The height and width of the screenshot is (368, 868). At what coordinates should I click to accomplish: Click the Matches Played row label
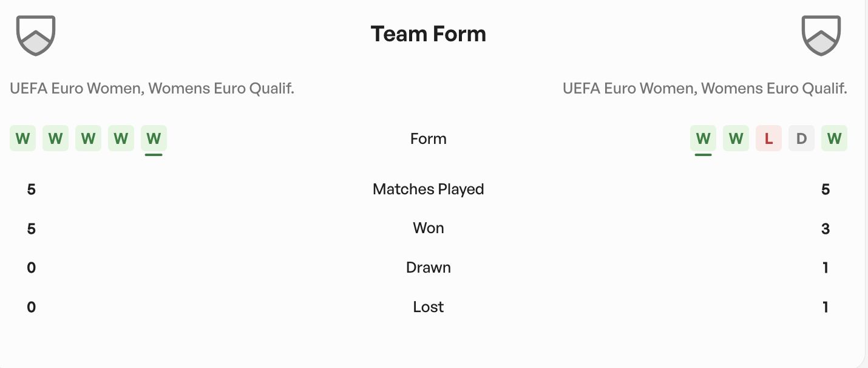click(x=428, y=189)
